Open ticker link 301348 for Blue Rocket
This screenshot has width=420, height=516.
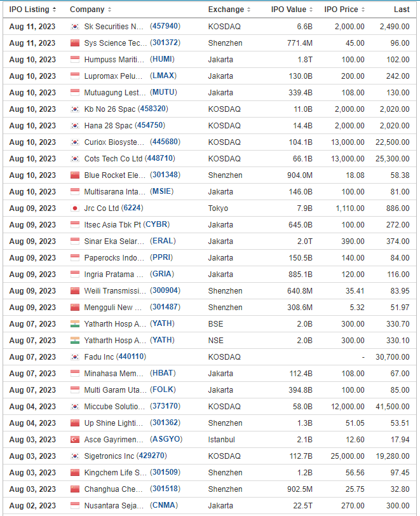165,174
